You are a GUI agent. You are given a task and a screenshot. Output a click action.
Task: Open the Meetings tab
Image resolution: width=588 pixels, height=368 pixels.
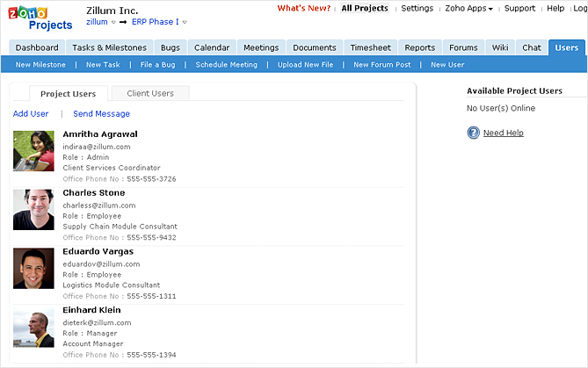261,47
